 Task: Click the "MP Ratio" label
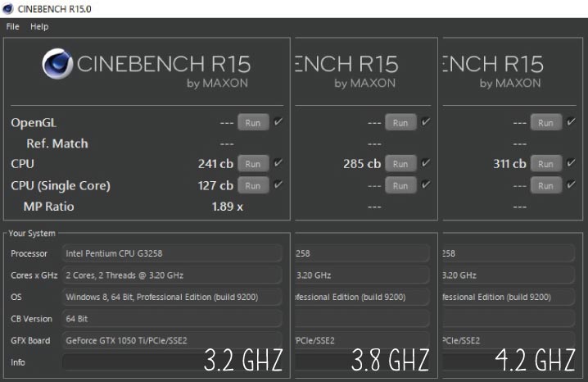click(x=49, y=207)
